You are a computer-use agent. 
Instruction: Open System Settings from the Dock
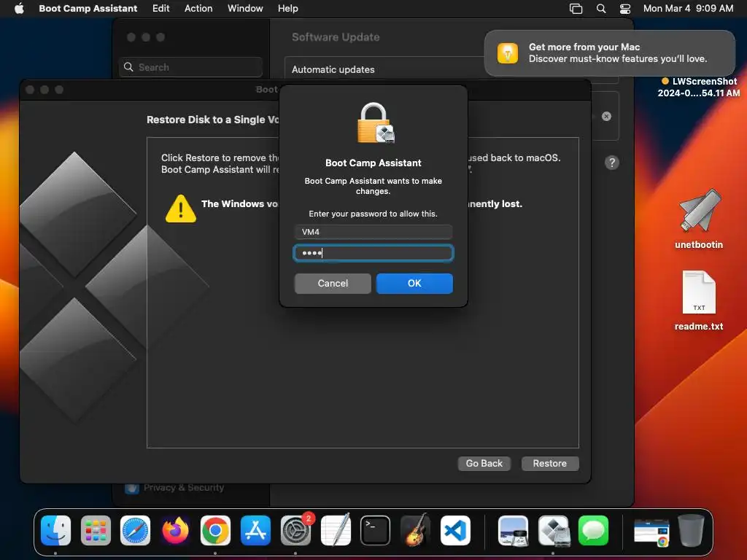[x=295, y=530]
